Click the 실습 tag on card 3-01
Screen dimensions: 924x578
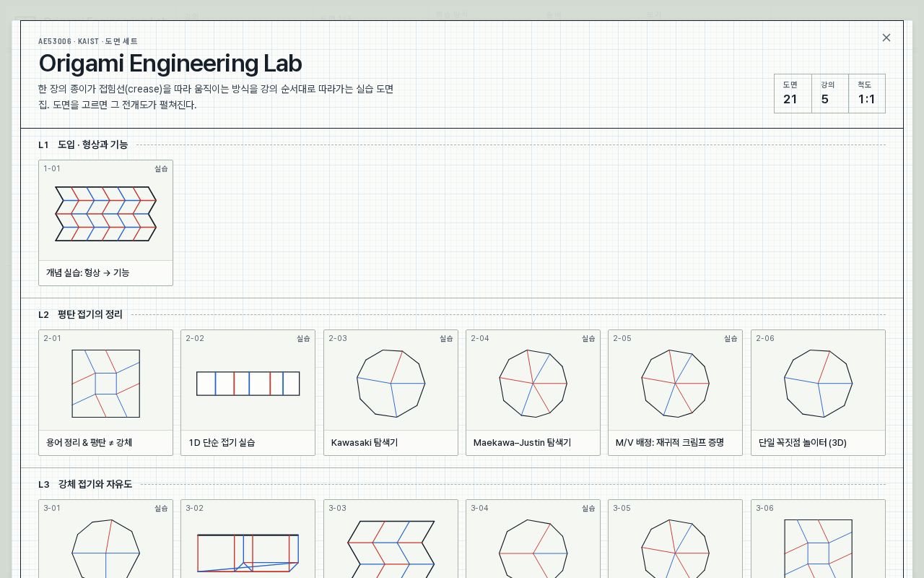pos(161,508)
